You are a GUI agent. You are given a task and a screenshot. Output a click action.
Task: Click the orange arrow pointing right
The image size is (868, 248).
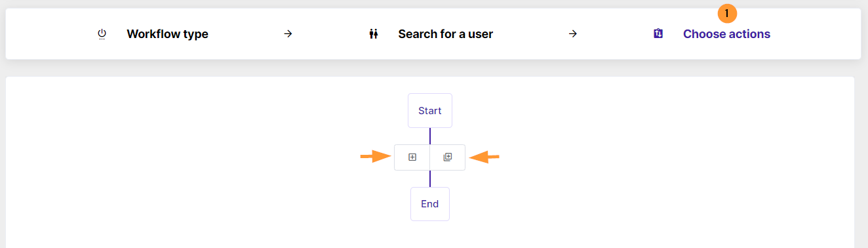(376, 156)
